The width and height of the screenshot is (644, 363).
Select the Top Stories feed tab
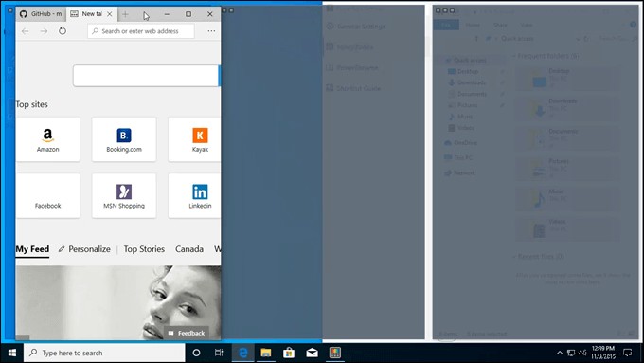(x=144, y=249)
